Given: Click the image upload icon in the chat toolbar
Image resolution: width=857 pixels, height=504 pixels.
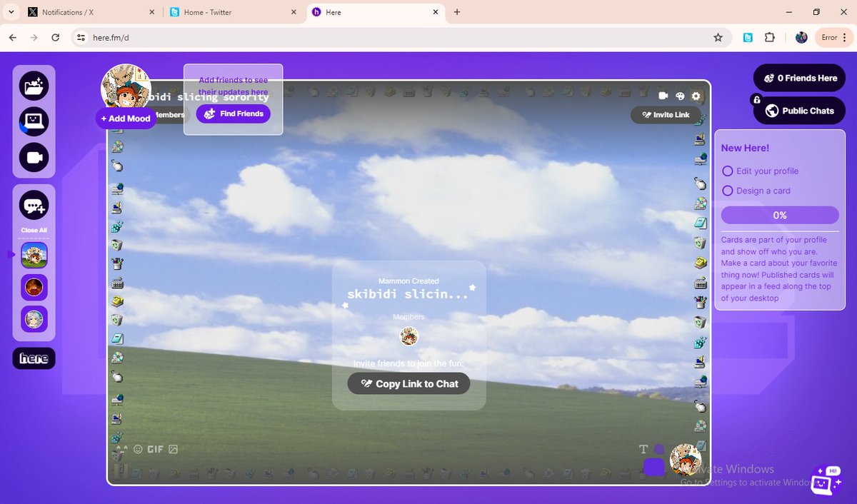Looking at the screenshot, I should coord(173,449).
